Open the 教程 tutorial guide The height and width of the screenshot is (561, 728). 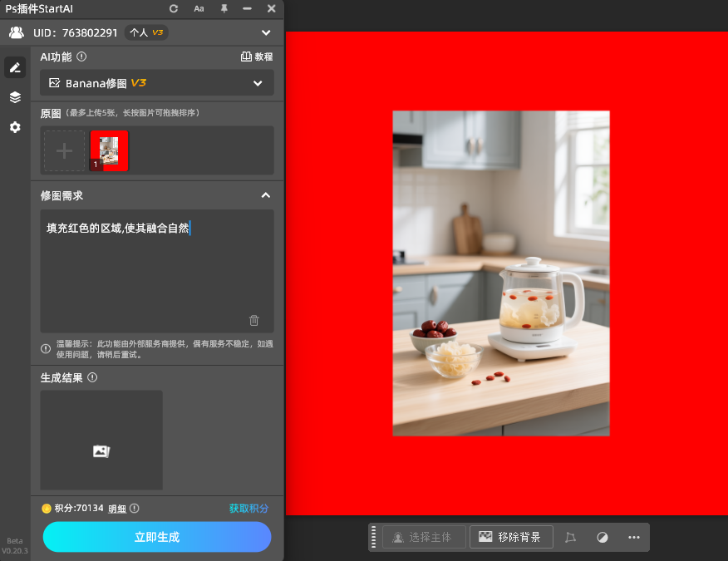(257, 57)
